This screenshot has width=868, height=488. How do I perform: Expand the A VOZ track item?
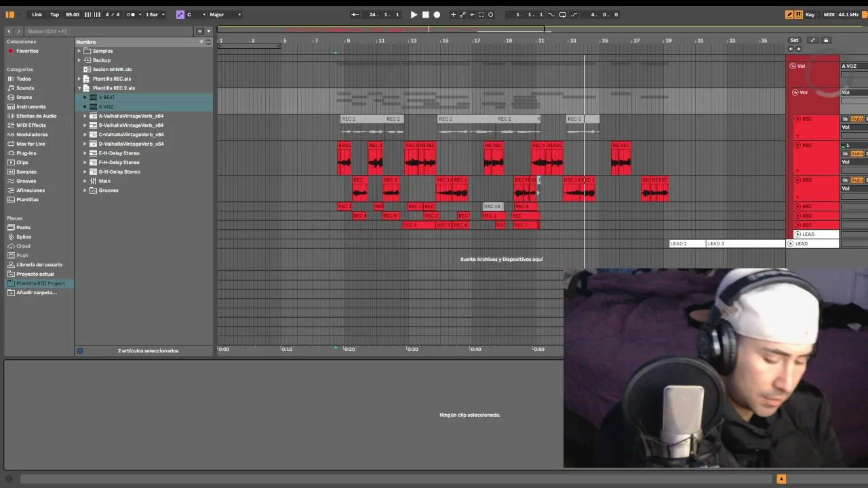(85, 107)
